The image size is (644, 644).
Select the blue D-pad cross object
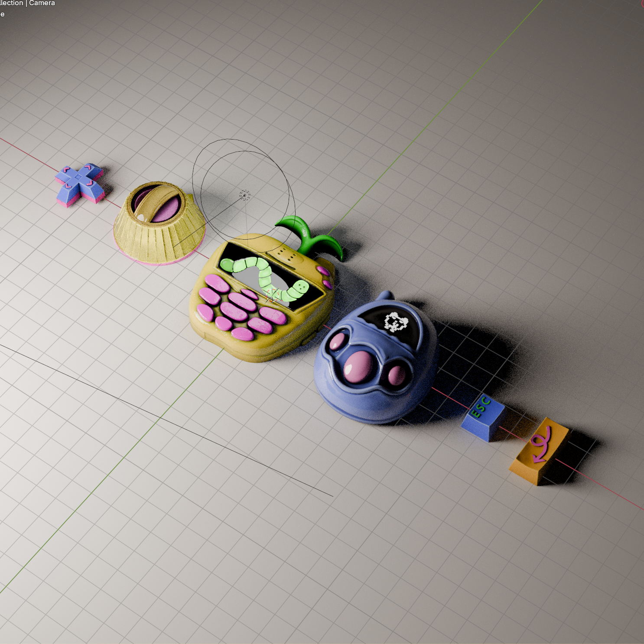[80, 185]
